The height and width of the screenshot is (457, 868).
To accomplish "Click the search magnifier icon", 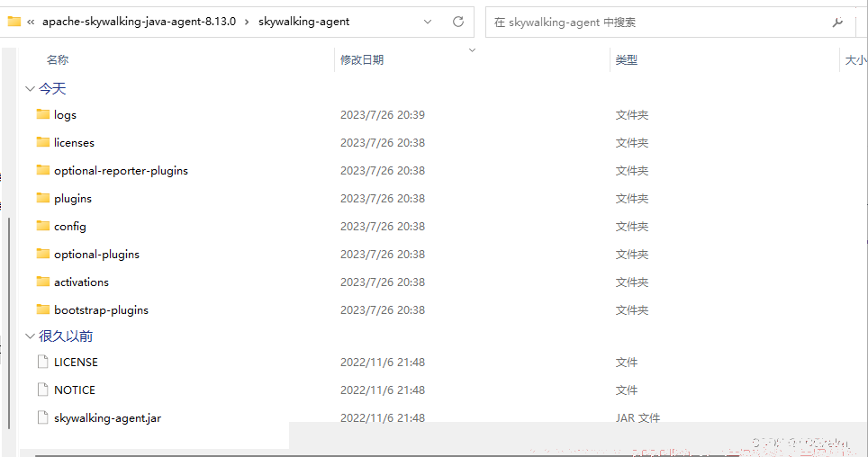I will (x=837, y=22).
